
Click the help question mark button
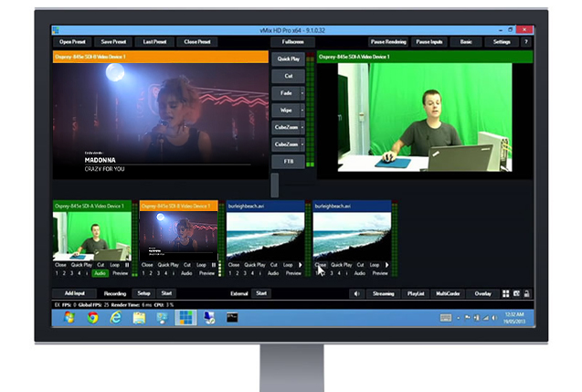point(525,42)
